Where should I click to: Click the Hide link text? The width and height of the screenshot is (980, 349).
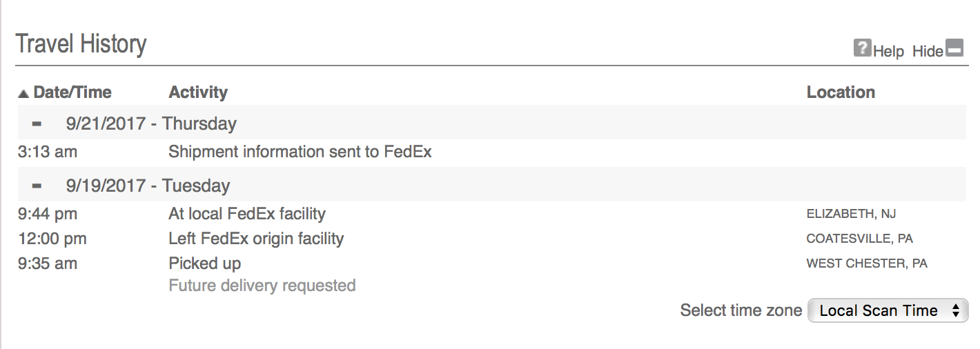click(928, 51)
